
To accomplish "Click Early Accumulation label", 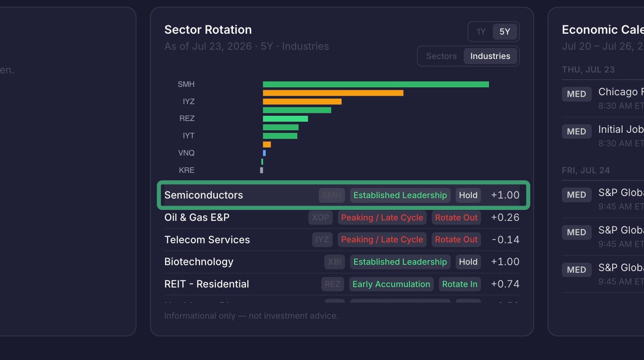I will (391, 284).
